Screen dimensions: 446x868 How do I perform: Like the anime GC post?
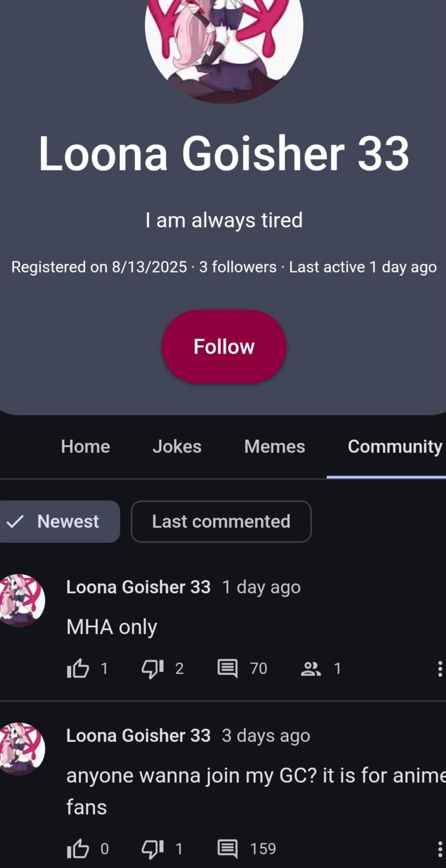(78, 848)
